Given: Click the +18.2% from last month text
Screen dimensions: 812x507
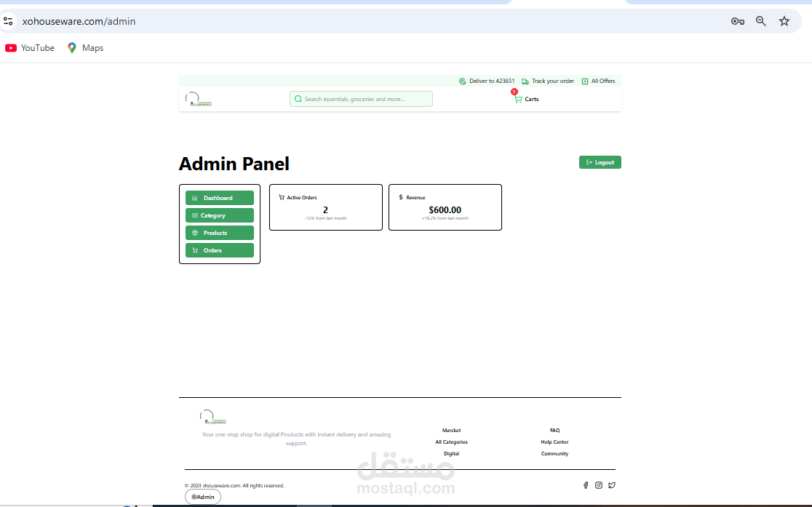Looking at the screenshot, I should pos(445,218).
